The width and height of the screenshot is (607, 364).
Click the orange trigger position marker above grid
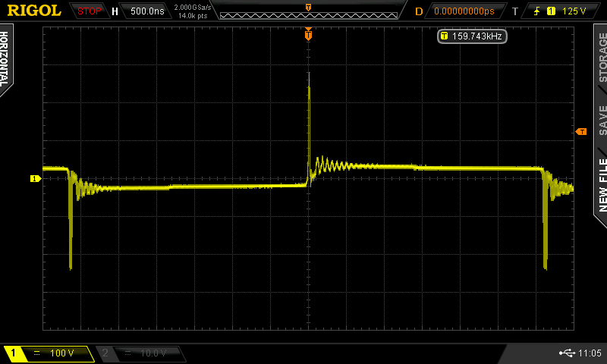click(x=308, y=35)
